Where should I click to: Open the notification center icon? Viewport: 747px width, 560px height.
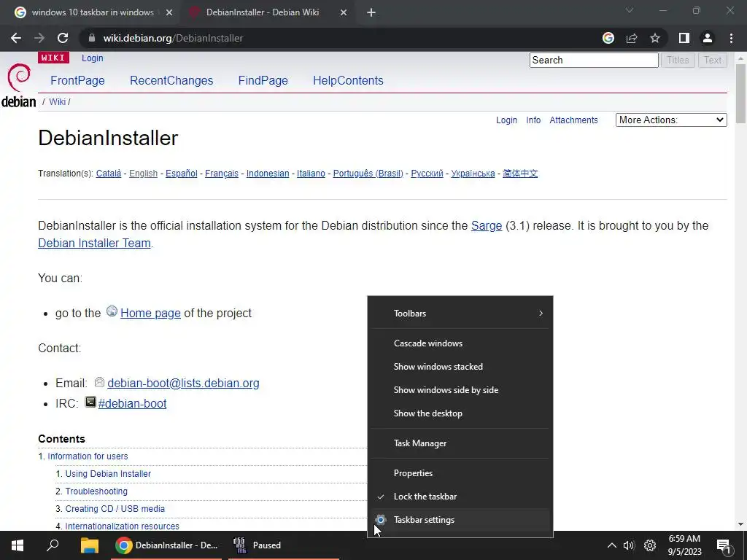pyautogui.click(x=724, y=545)
